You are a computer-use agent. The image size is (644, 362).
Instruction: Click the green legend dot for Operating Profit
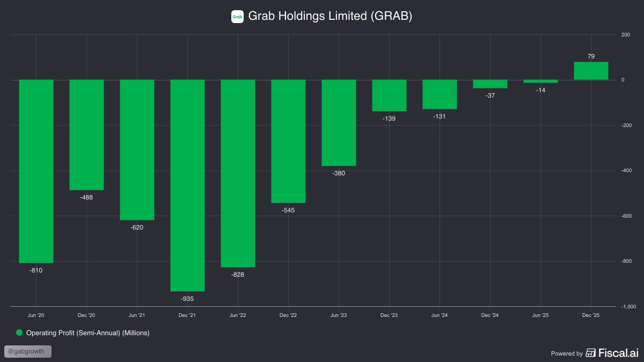tap(20, 333)
